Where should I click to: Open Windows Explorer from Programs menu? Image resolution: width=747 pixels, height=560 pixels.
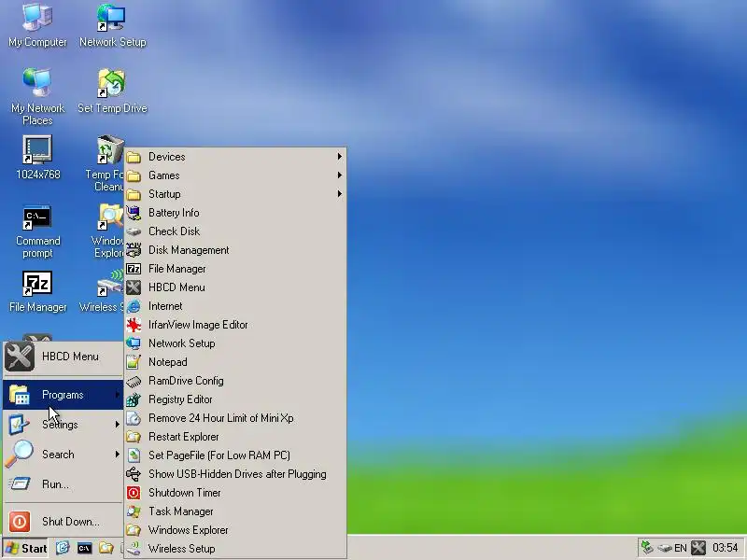[235, 530]
